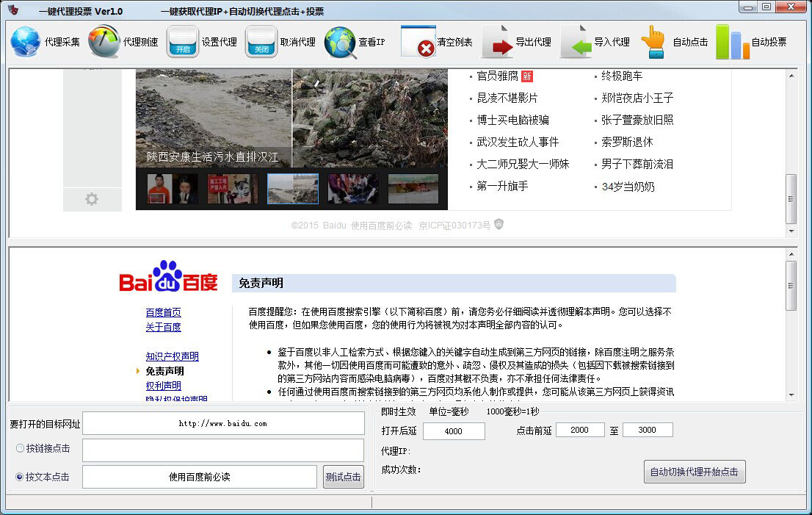Click the app icon in title bar
This screenshot has height=515, width=812.
tap(13, 10)
